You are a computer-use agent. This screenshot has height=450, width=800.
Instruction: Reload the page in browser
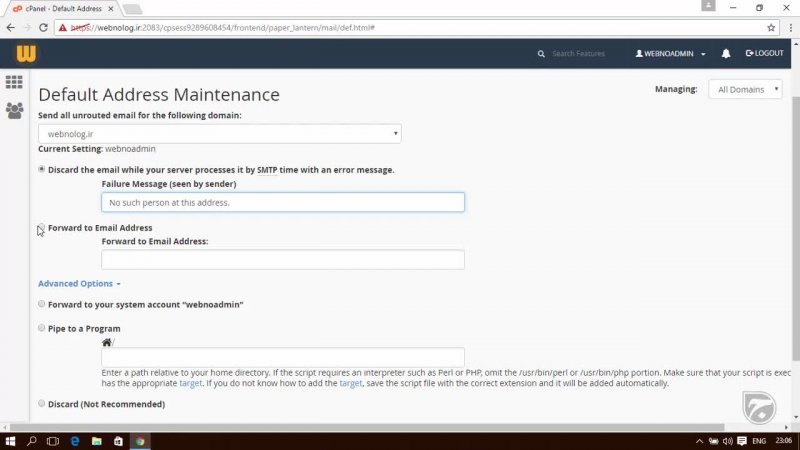tap(45, 27)
